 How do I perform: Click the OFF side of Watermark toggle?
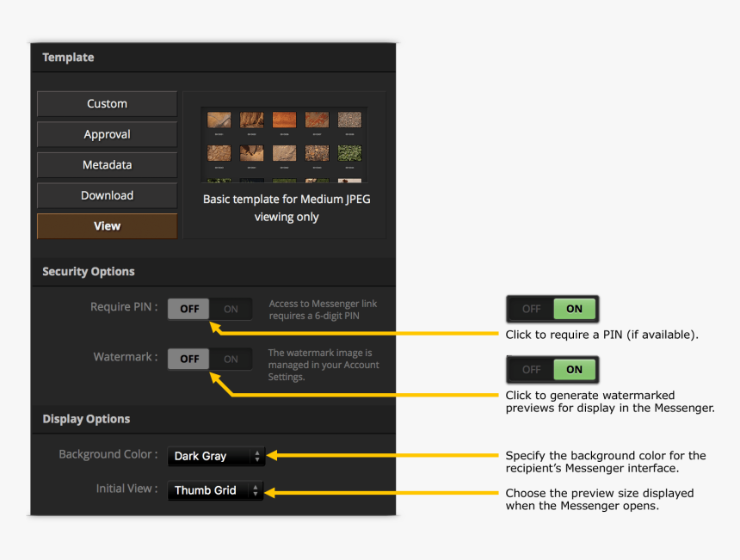coord(189,359)
